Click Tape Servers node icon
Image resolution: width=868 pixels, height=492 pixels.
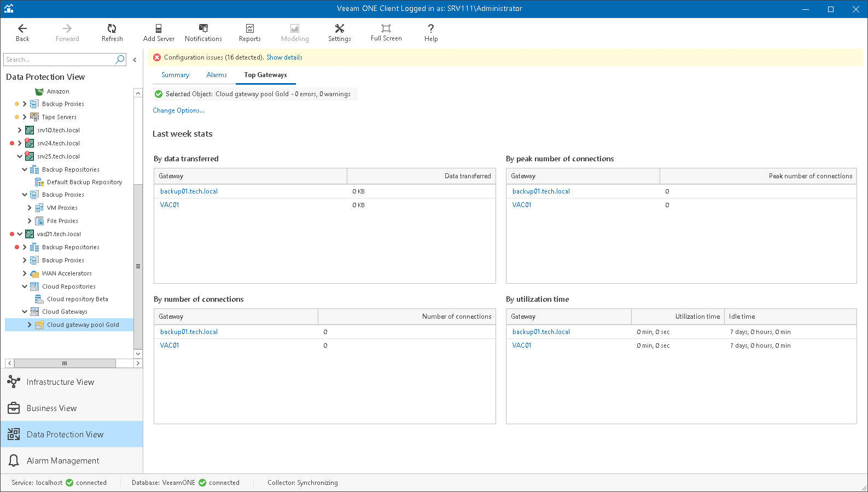[34, 117]
